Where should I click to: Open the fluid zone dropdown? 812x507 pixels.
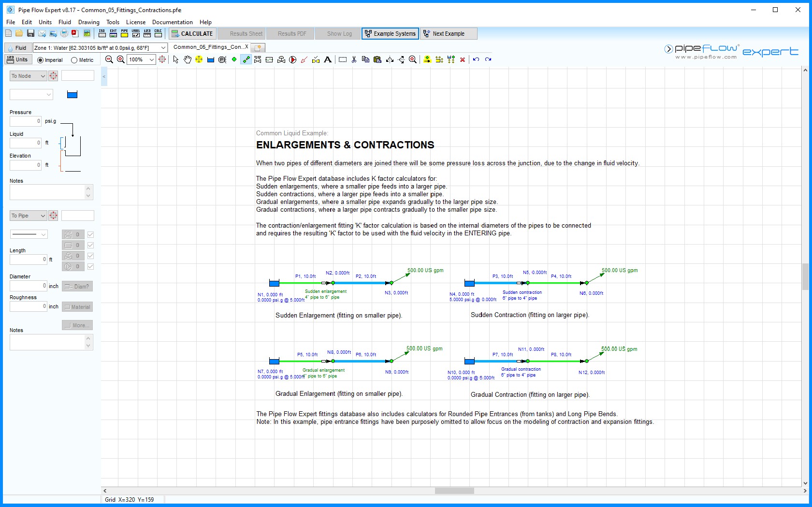click(x=163, y=47)
